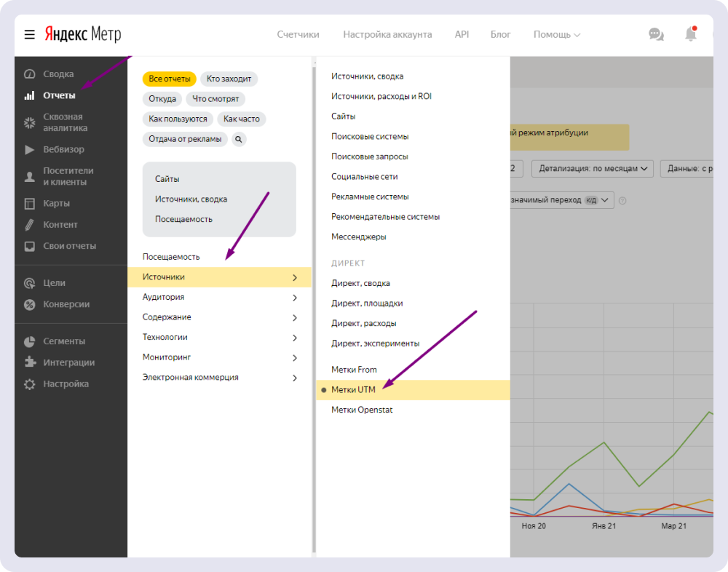Expand the Аудитория submenu

[x=219, y=297]
